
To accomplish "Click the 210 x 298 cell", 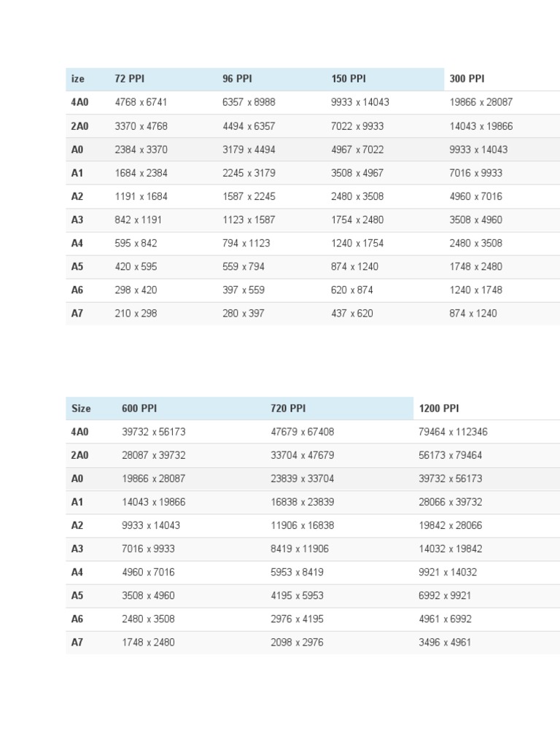I will point(136,313).
